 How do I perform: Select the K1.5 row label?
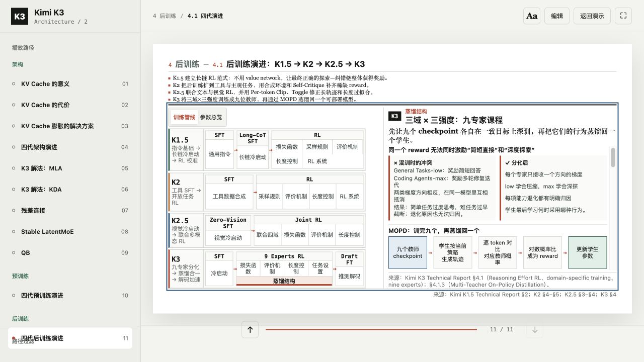point(186,149)
